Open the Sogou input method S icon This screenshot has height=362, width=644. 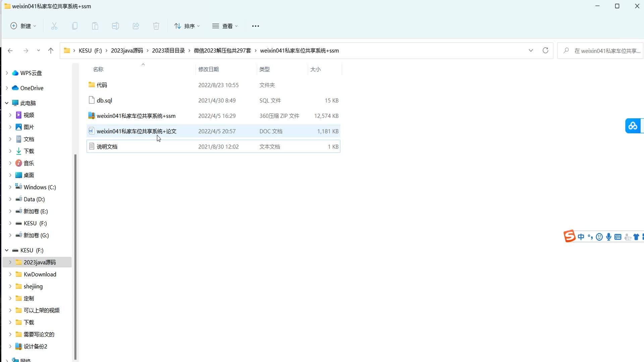(569, 236)
